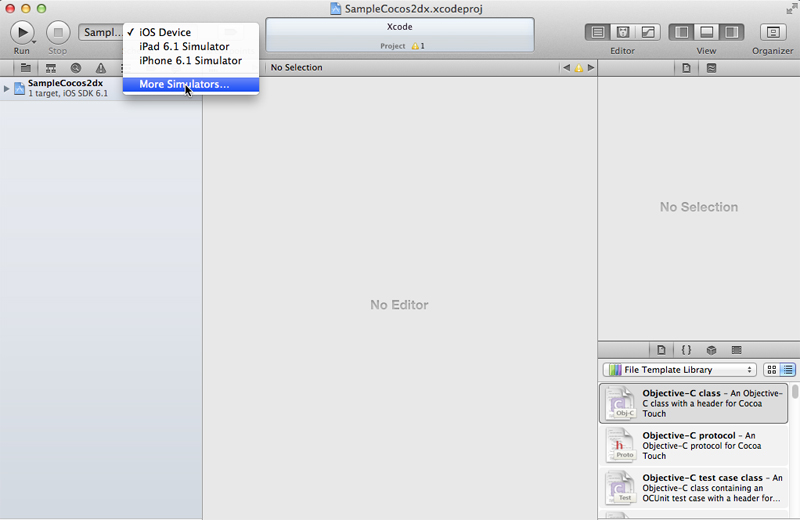Image resolution: width=800 pixels, height=520 pixels.
Task: Go to next issue arrow
Action: coord(591,67)
